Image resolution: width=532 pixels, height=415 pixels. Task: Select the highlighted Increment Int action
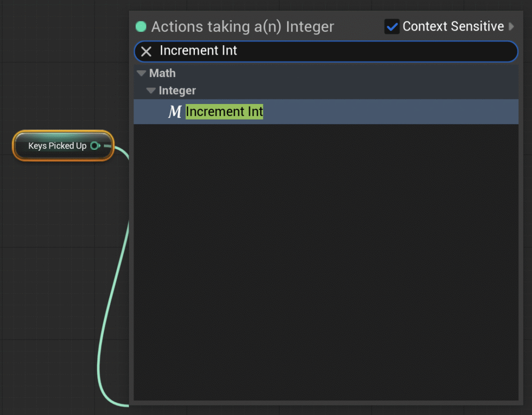[x=224, y=112]
